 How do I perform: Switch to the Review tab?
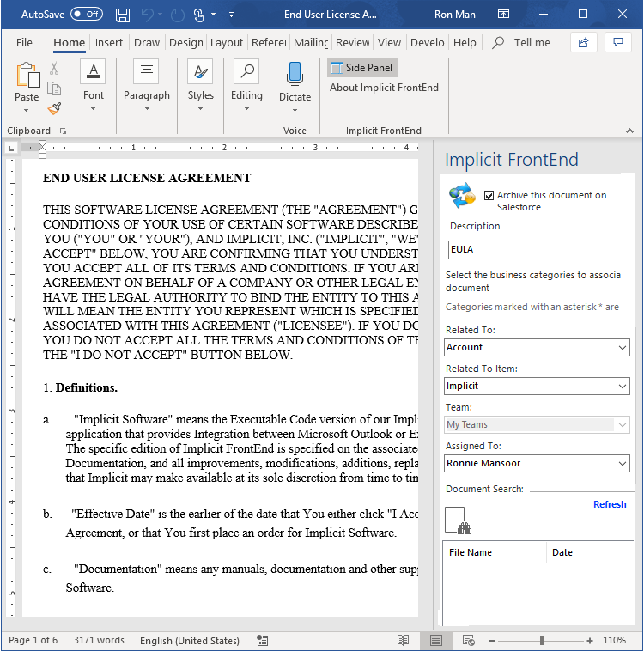pos(352,43)
